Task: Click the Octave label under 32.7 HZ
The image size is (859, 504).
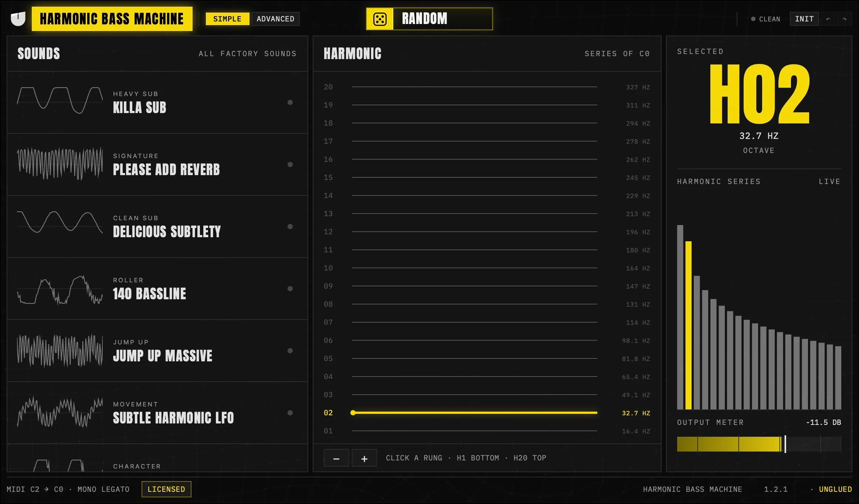Action: (759, 150)
